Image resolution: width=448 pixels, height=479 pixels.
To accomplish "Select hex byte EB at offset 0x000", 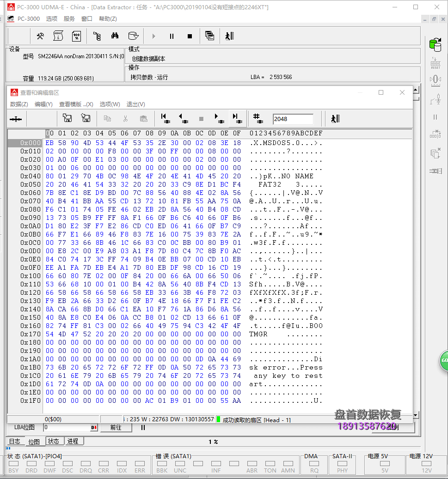I will [49, 143].
